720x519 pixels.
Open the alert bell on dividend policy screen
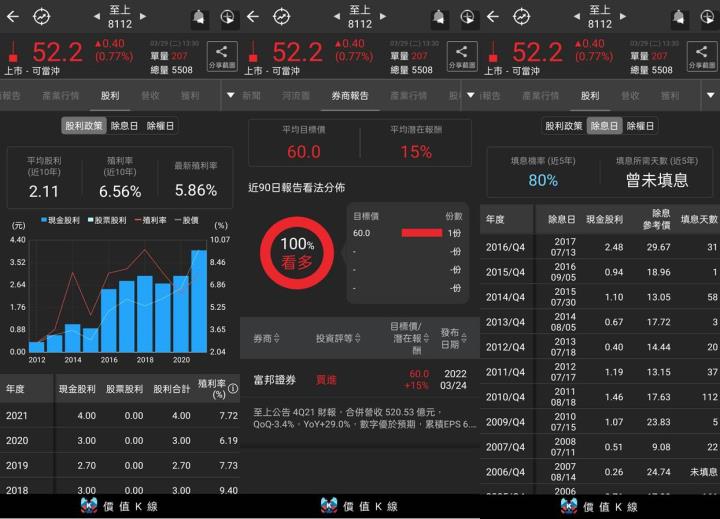pyautogui.click(x=199, y=18)
